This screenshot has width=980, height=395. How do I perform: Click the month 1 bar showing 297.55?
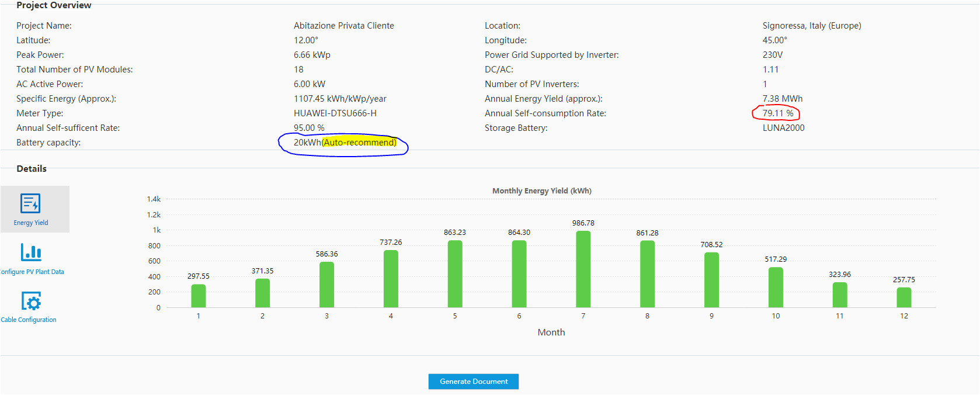pyautogui.click(x=199, y=296)
